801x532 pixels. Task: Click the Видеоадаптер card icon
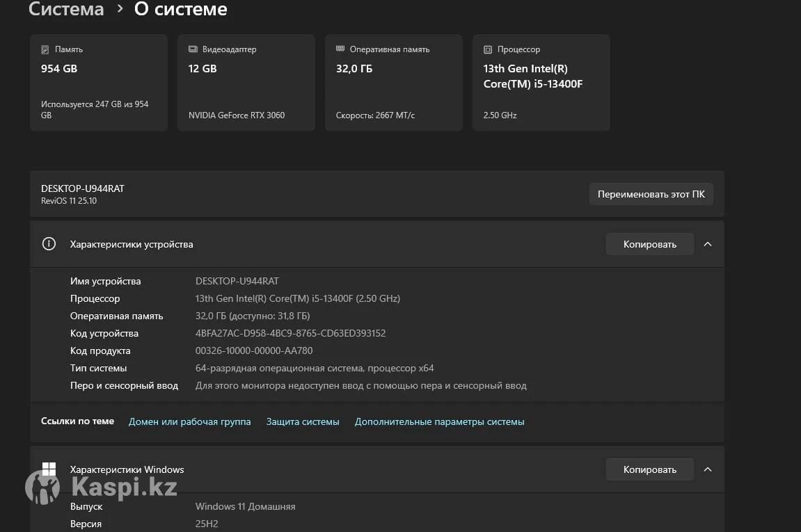(x=193, y=49)
